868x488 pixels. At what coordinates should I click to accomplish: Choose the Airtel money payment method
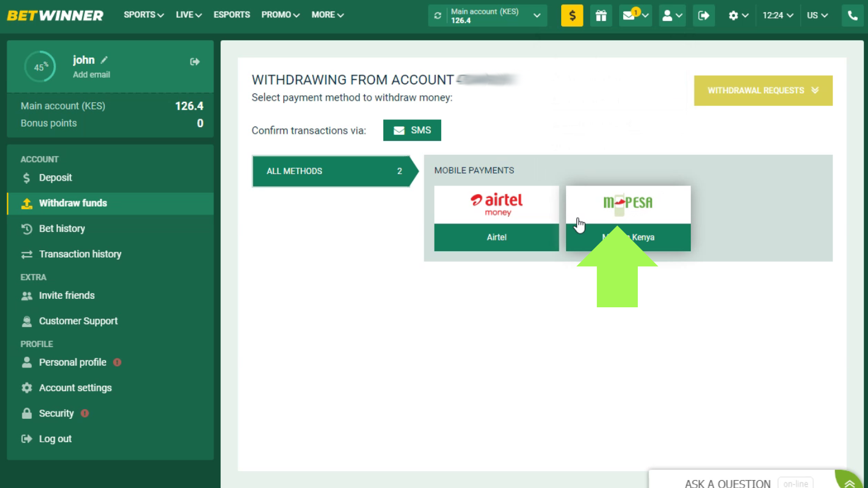pos(496,218)
